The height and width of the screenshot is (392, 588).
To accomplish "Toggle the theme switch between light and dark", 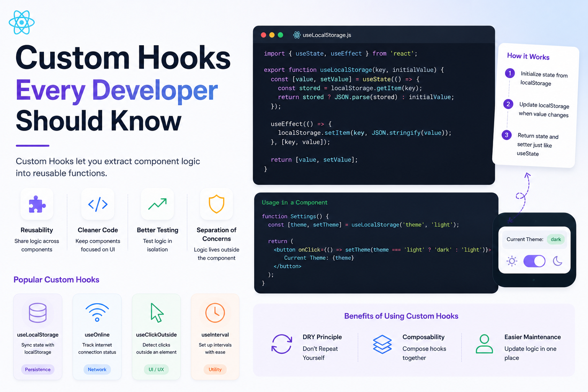I will pos(534,261).
